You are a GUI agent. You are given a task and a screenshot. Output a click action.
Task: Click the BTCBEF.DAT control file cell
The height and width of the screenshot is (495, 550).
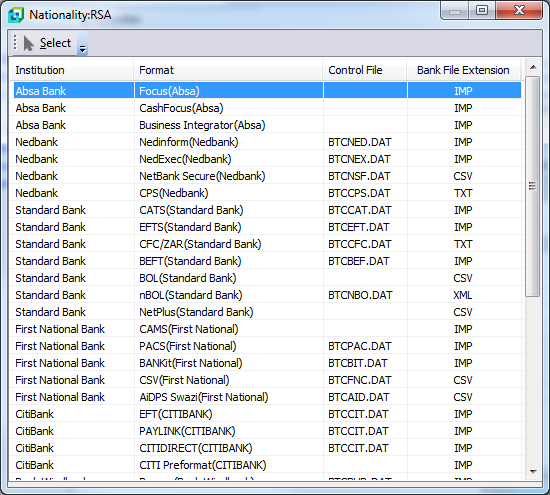358,261
